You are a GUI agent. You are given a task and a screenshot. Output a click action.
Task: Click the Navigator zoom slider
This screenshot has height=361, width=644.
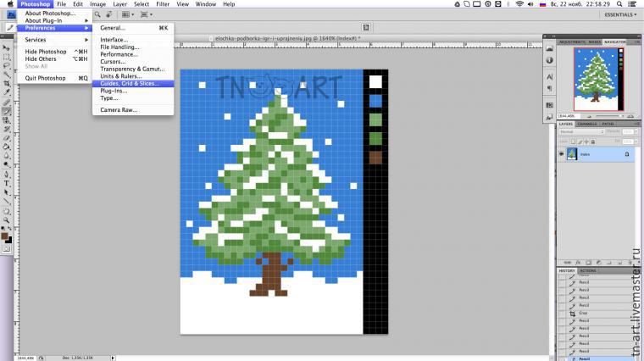click(x=609, y=115)
